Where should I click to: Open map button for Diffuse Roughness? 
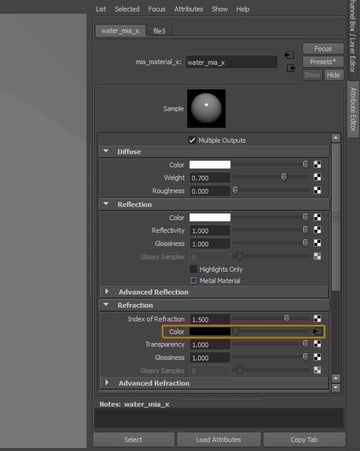(317, 190)
